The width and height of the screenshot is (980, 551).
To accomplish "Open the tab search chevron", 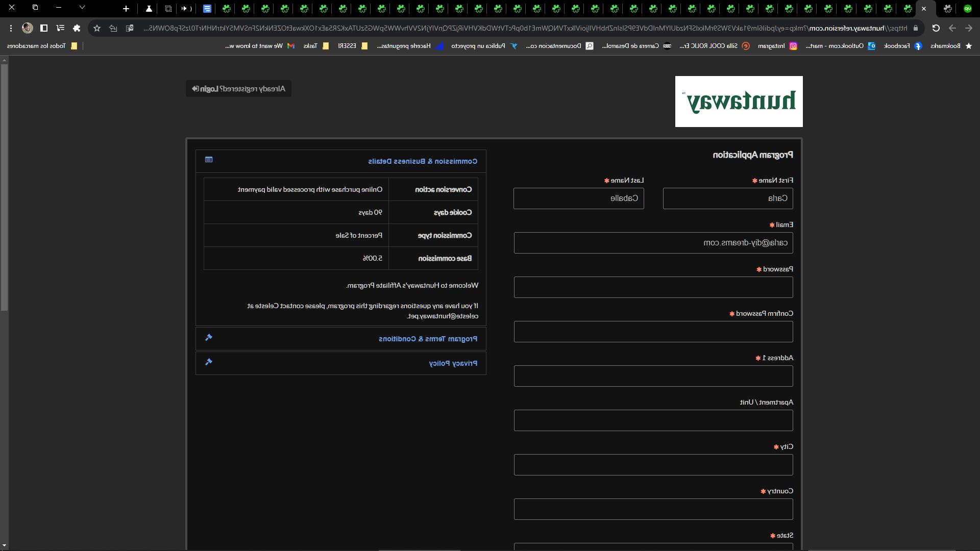I will click(x=82, y=8).
